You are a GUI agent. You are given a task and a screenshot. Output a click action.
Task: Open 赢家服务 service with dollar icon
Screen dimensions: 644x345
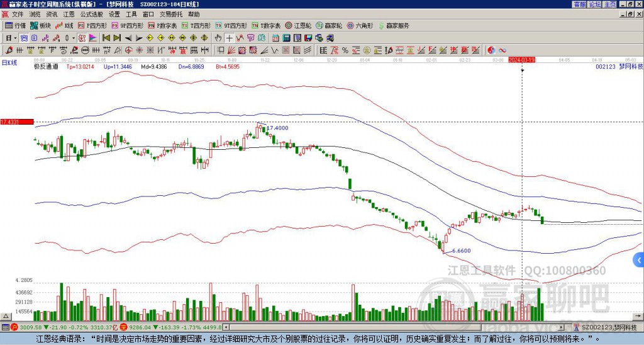[394, 25]
